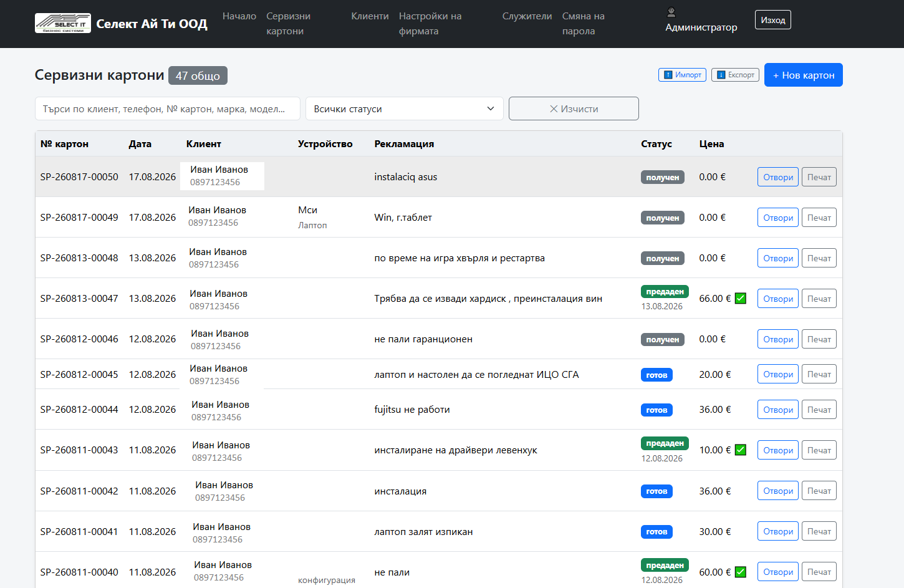Click the получен status badge of SP-260817-00049

point(663,218)
